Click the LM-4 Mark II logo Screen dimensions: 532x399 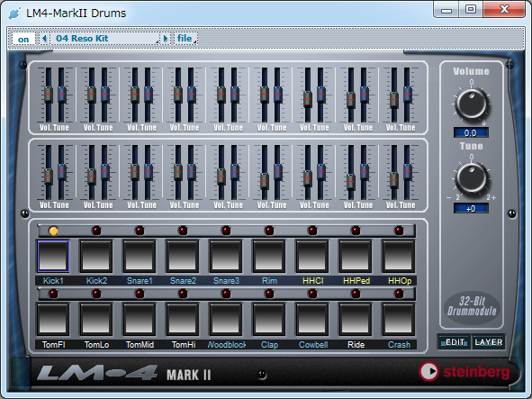point(124,374)
